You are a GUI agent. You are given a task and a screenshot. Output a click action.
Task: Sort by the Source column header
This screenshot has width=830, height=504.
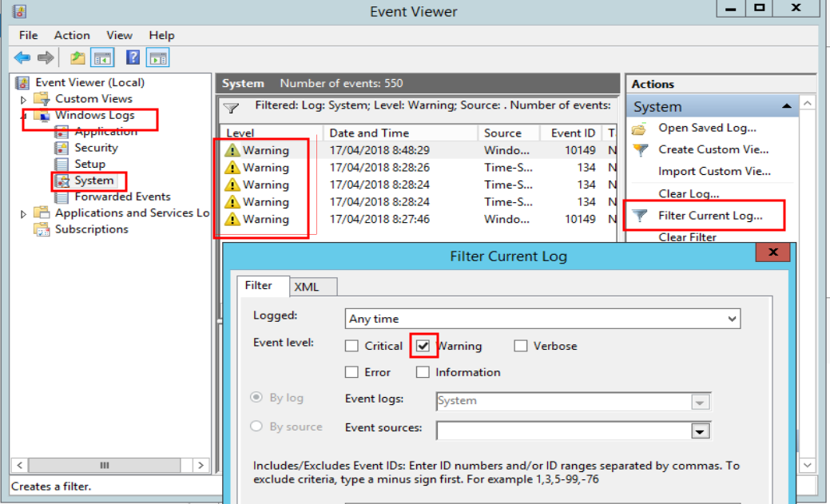(x=508, y=133)
